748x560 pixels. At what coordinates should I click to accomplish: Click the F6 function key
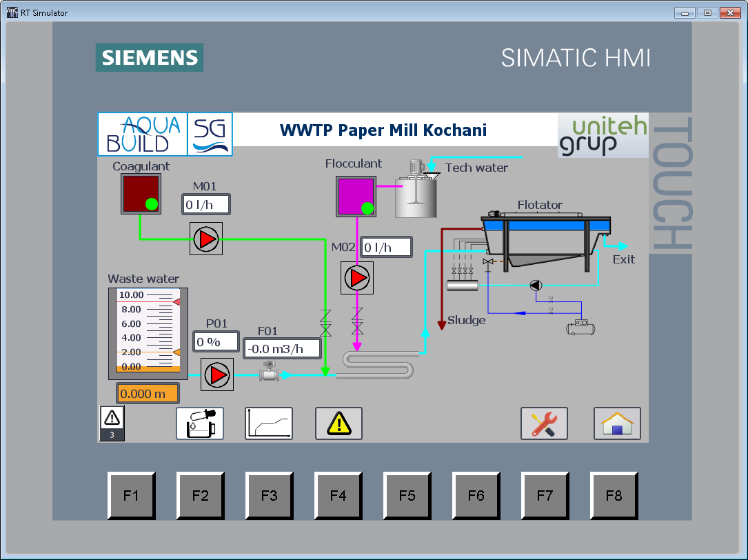[476, 496]
